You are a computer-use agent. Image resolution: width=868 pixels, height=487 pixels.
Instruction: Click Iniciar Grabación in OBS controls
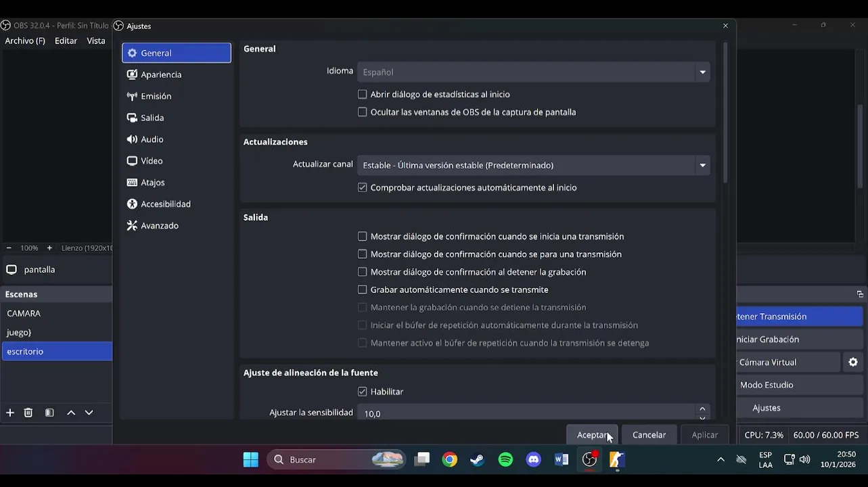click(x=799, y=340)
